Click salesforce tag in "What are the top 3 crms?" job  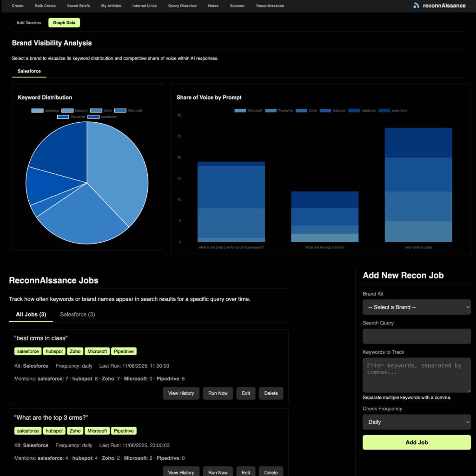point(28,431)
